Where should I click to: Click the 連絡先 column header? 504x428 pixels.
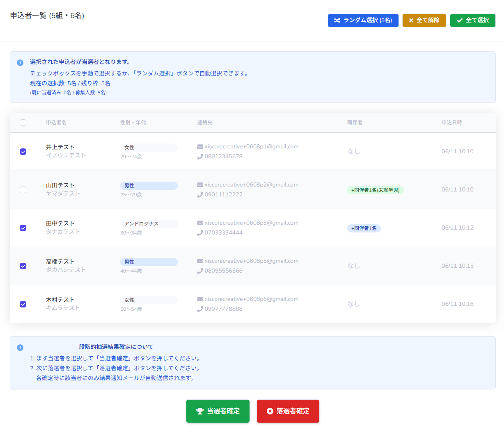205,123
